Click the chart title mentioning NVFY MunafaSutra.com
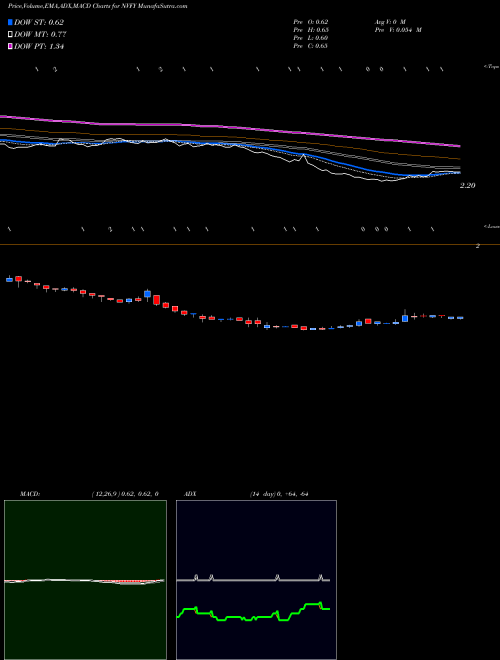The height and width of the screenshot is (660, 500). pyautogui.click(x=98, y=6)
